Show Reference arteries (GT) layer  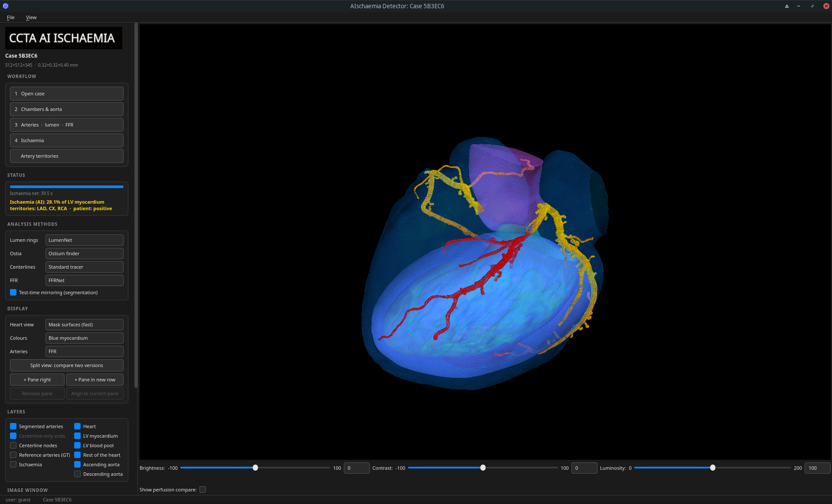click(13, 455)
